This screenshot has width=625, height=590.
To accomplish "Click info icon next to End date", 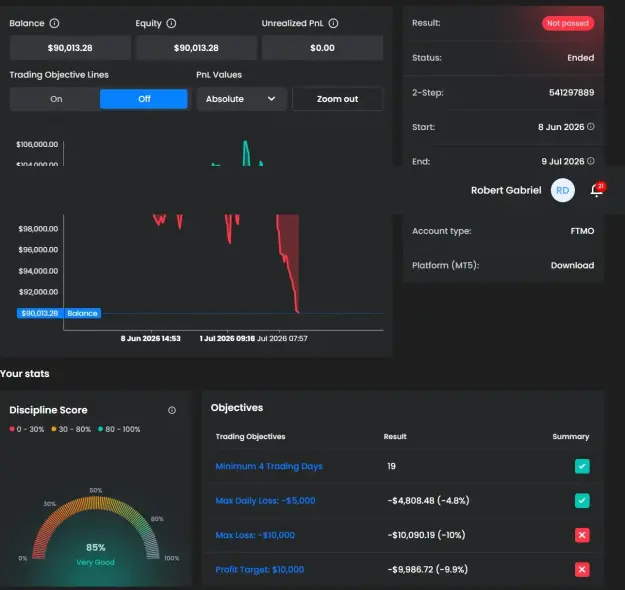I will (591, 161).
